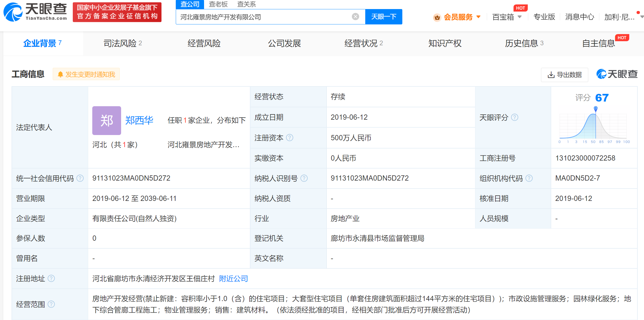Click the help icon beside 注册地址

click(51, 279)
